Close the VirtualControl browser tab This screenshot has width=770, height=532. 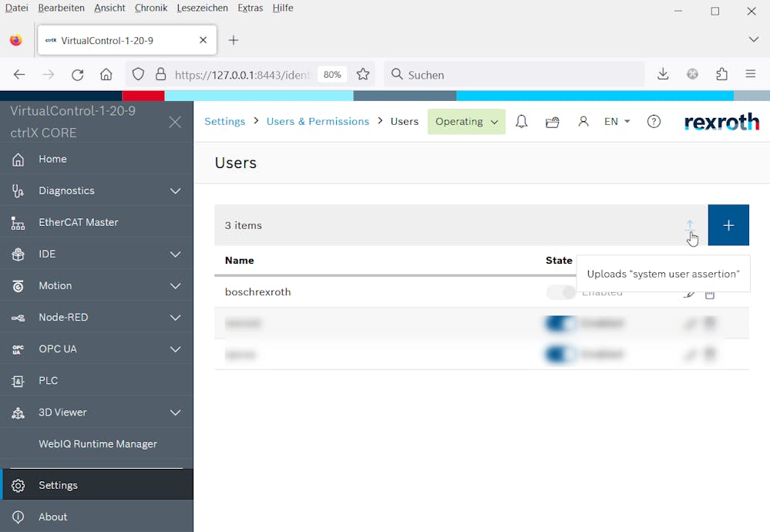203,40
